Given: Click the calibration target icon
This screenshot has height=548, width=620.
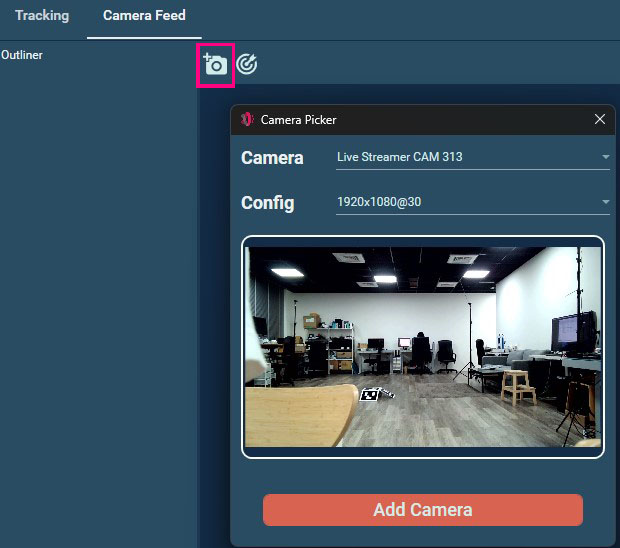Looking at the screenshot, I should [247, 65].
